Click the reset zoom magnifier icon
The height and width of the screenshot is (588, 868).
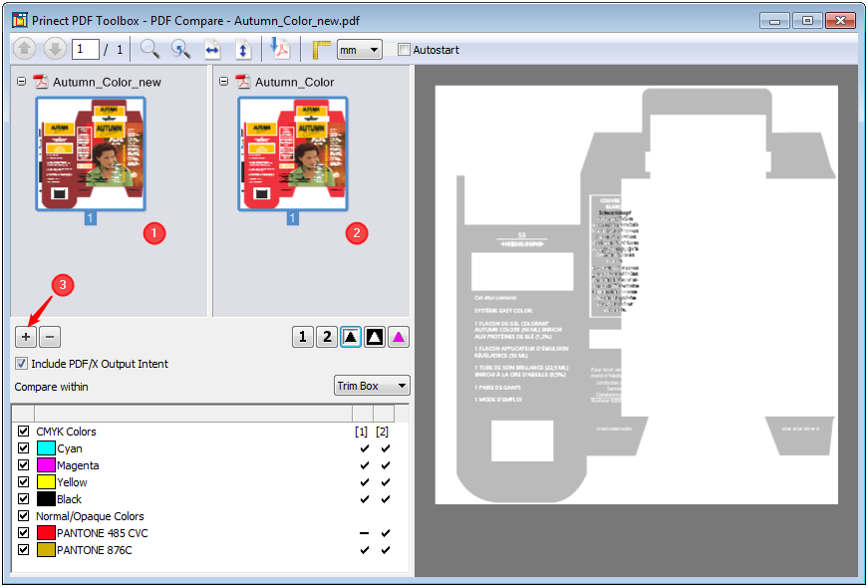[x=180, y=49]
